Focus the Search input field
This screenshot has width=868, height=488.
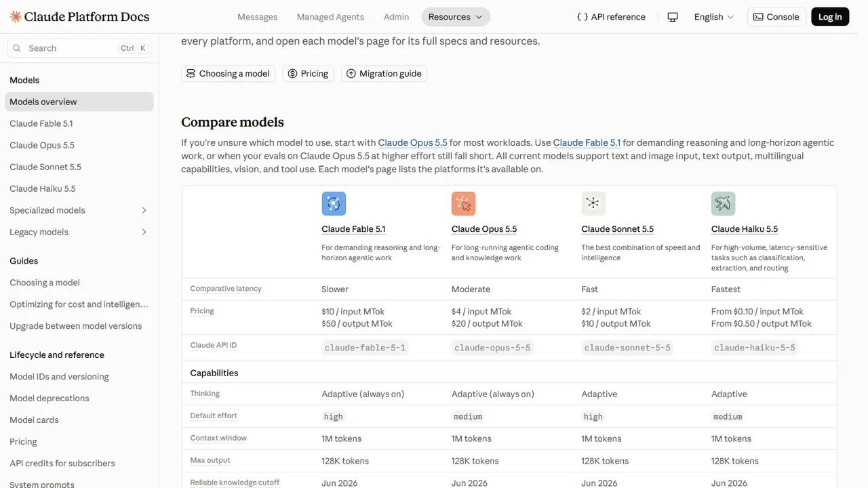79,48
